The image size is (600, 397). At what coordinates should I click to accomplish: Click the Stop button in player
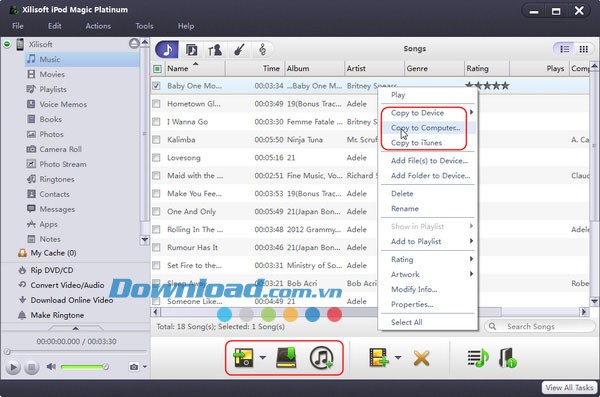click(31, 368)
